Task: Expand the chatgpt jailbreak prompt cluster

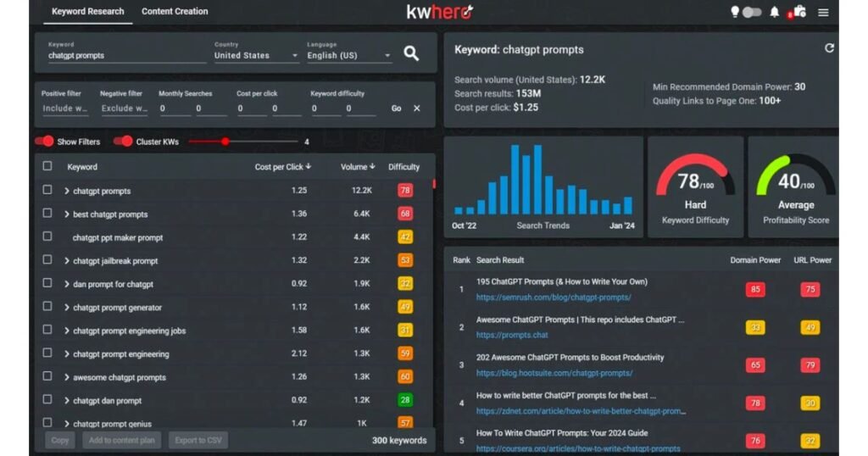Action: click(x=66, y=261)
